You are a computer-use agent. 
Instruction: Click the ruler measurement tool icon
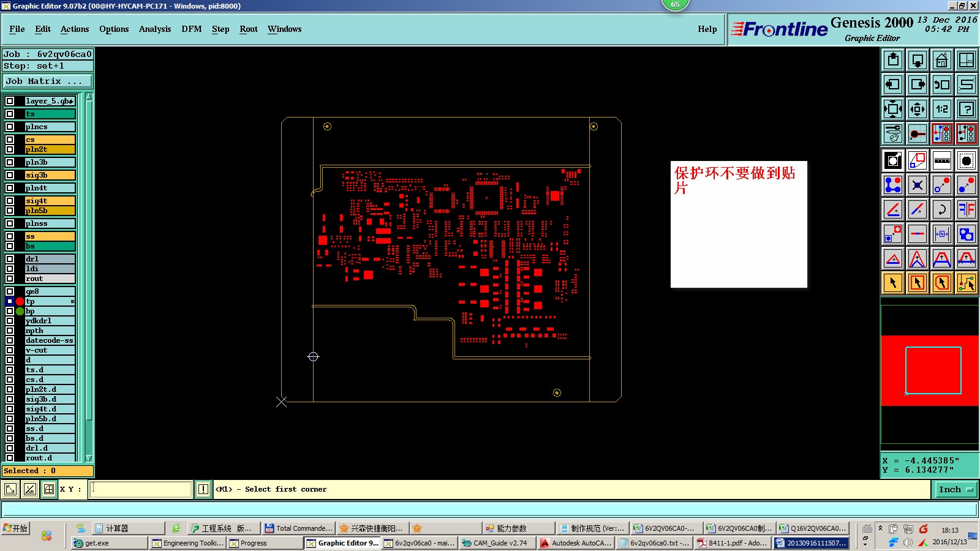[x=942, y=160]
